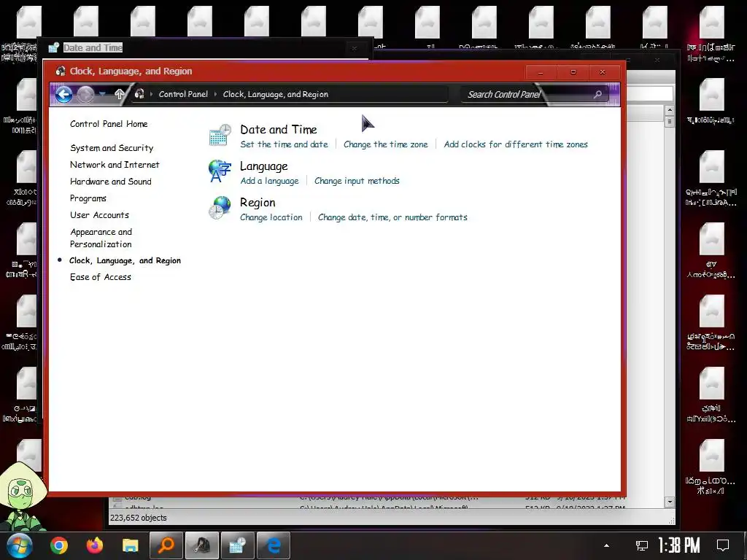The image size is (747, 560).
Task: Open the Region heading
Action: click(x=258, y=203)
